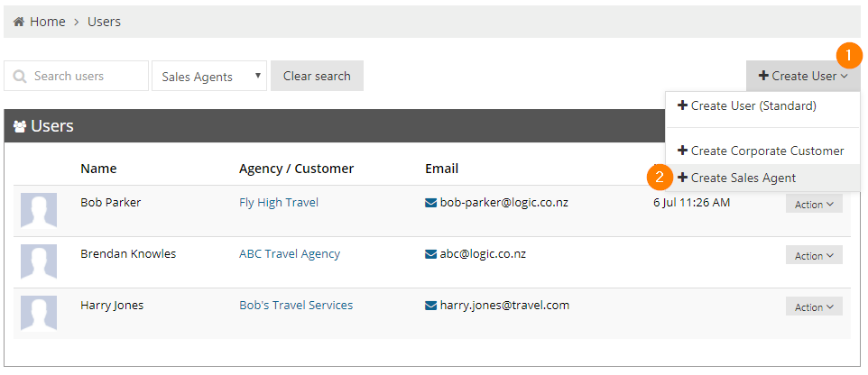Expand the Create User dropdown button
This screenshot has height=375, width=868.
(x=803, y=76)
